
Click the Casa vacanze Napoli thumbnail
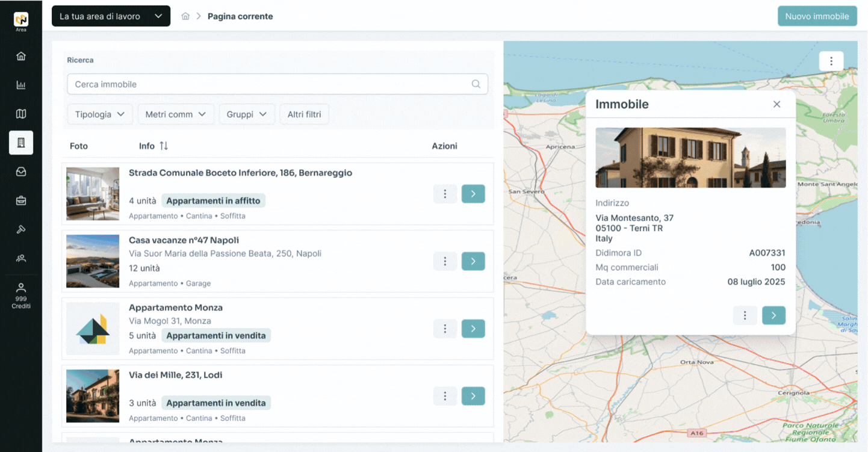point(93,261)
